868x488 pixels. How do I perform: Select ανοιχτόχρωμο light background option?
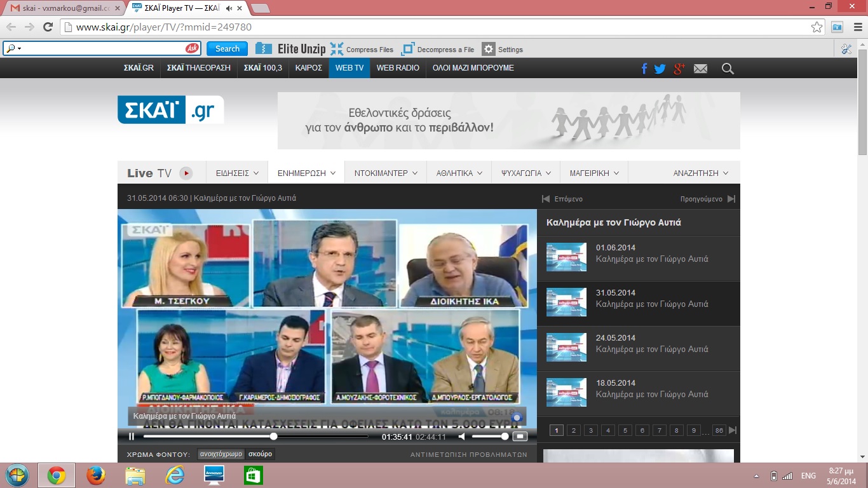click(x=220, y=454)
